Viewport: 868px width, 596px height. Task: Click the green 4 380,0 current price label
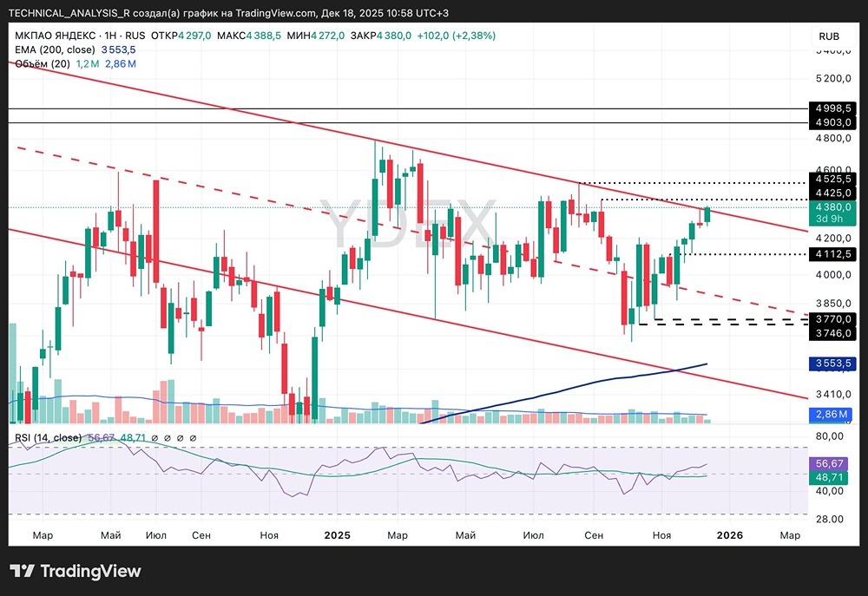832,207
